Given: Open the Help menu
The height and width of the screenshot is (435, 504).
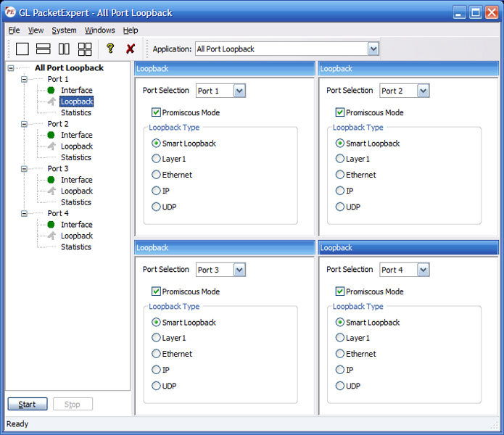Looking at the screenshot, I should pos(131,30).
